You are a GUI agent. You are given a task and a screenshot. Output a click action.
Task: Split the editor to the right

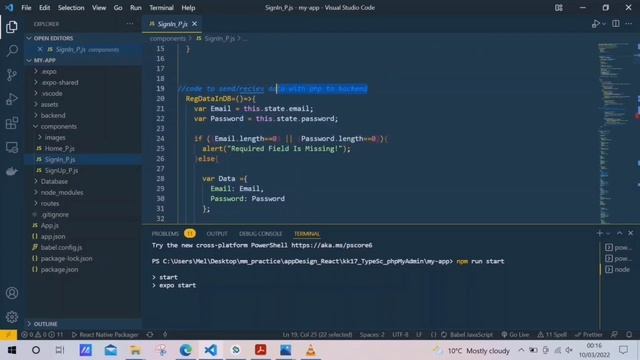pyautogui.click(x=616, y=24)
